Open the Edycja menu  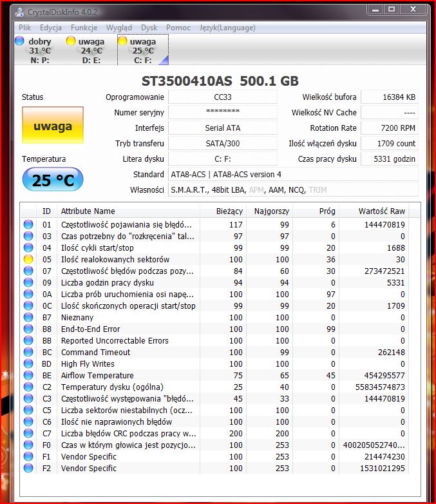coord(51,28)
